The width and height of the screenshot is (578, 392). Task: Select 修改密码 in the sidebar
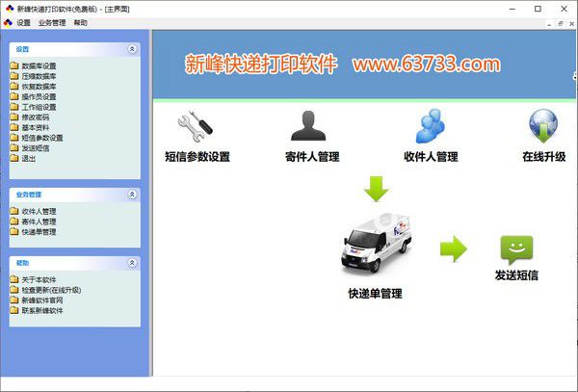tap(36, 118)
